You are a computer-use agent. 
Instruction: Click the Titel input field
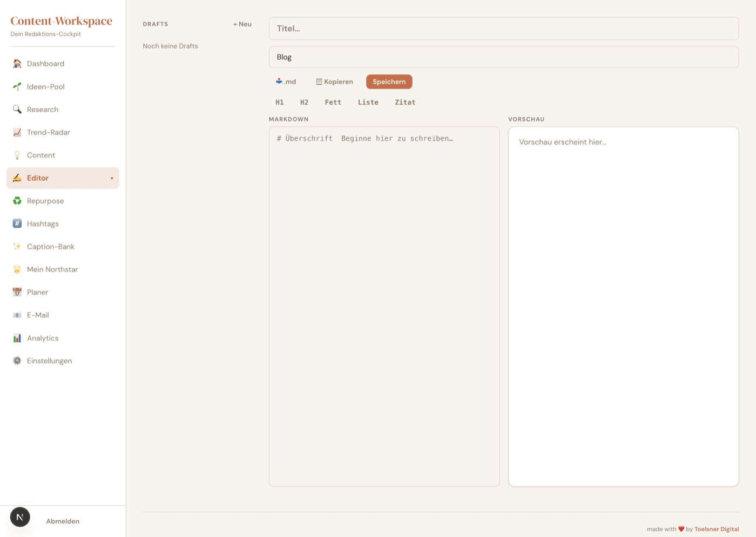pyautogui.click(x=504, y=29)
